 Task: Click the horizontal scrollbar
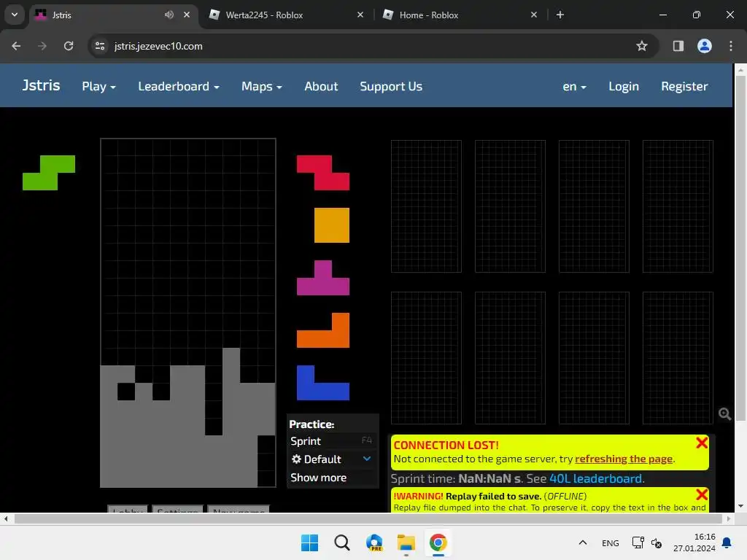pyautogui.click(x=367, y=518)
